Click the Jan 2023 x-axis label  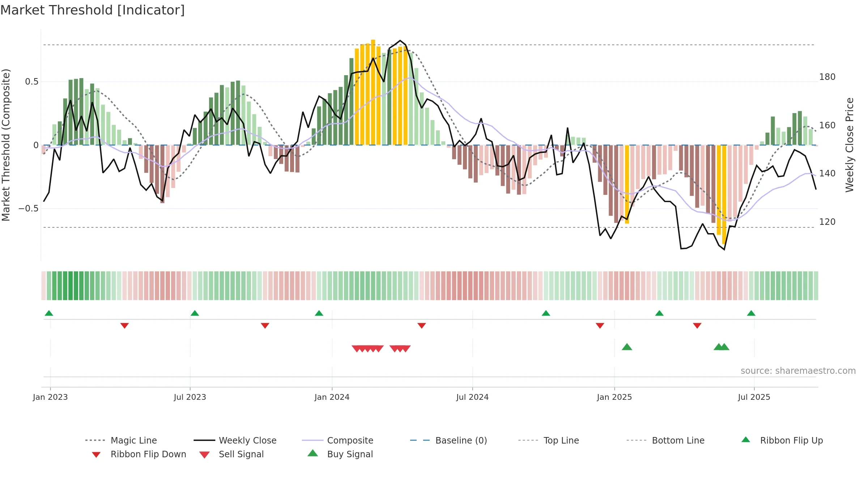[50, 397]
